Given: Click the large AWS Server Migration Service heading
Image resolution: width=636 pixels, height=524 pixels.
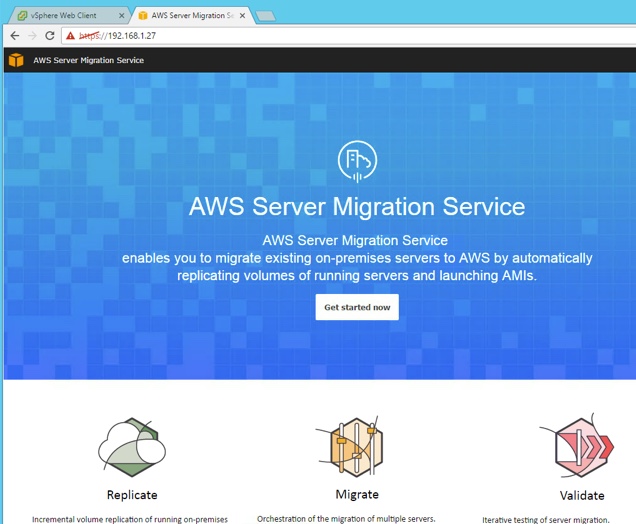Looking at the screenshot, I should pyautogui.click(x=357, y=206).
